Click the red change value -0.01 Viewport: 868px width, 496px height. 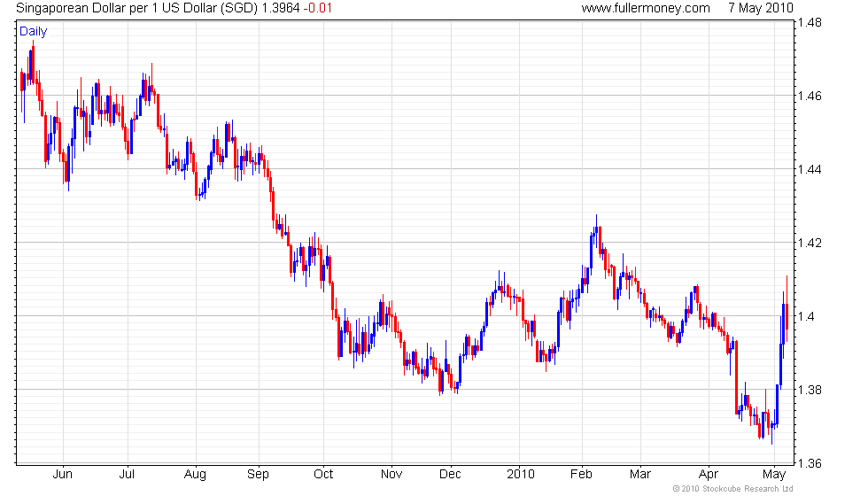pos(318,8)
